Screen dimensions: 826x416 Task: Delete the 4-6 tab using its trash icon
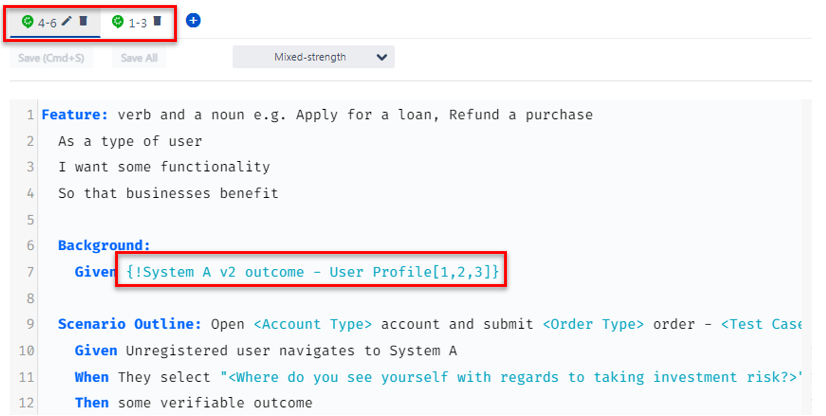coord(83,21)
